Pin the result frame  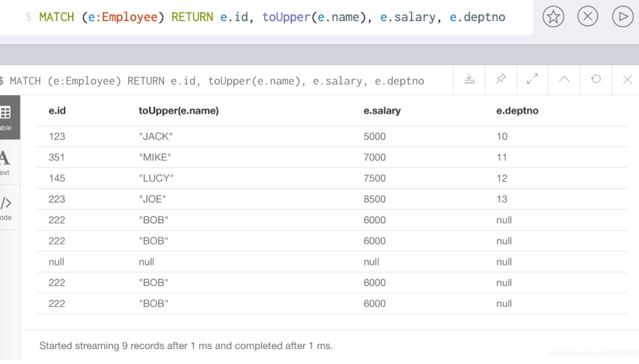(x=501, y=79)
